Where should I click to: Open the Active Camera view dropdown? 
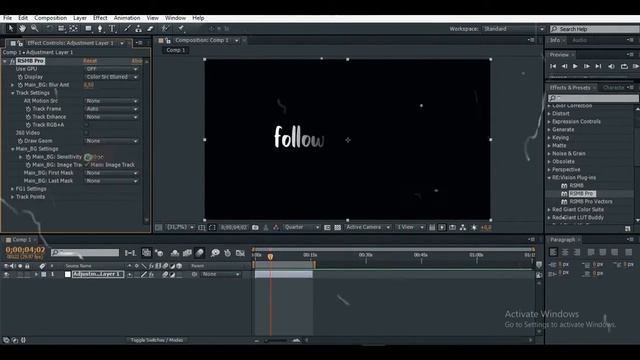[x=368, y=227]
